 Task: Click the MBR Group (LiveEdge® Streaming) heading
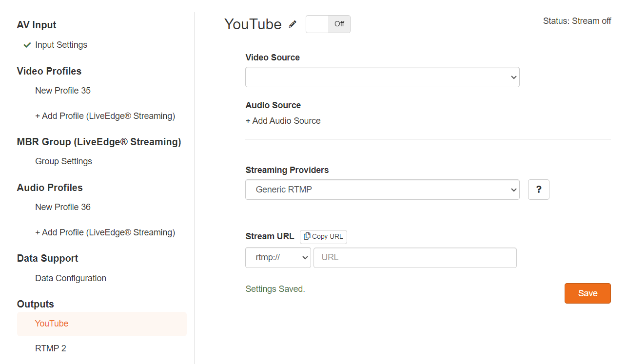click(99, 142)
